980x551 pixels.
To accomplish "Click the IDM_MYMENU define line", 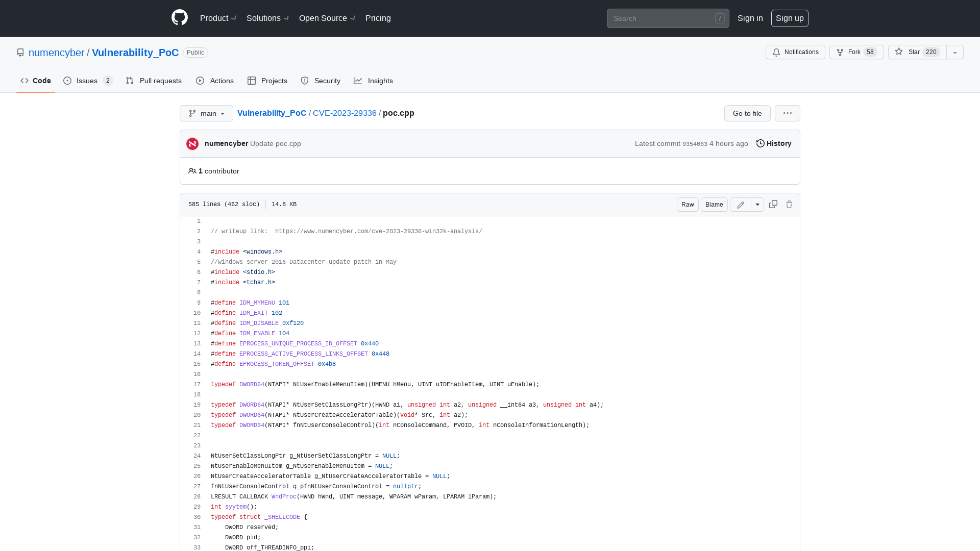I will 250,303.
